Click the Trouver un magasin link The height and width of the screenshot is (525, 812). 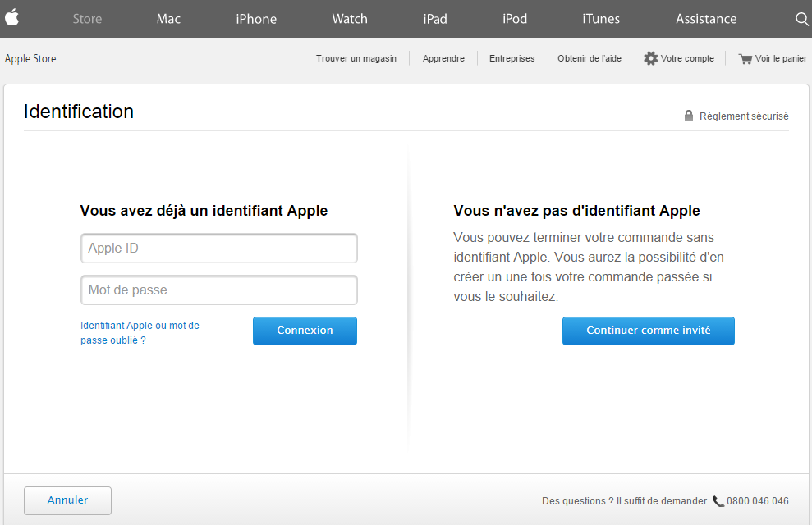click(356, 58)
